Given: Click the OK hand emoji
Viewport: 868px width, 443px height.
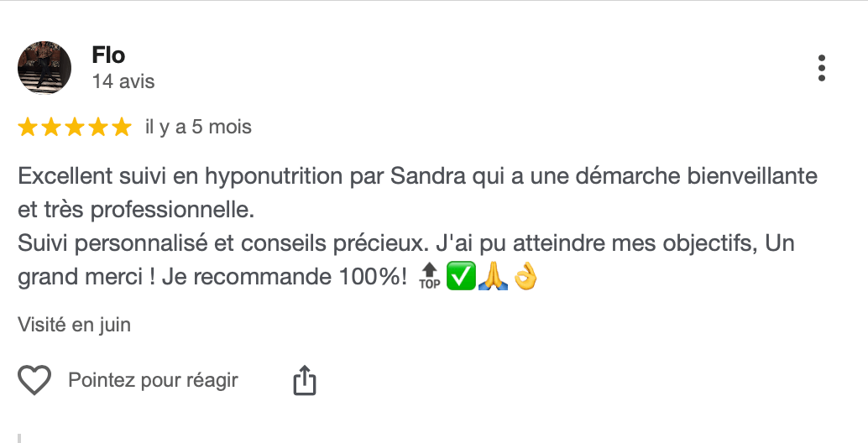Looking at the screenshot, I should [x=524, y=277].
